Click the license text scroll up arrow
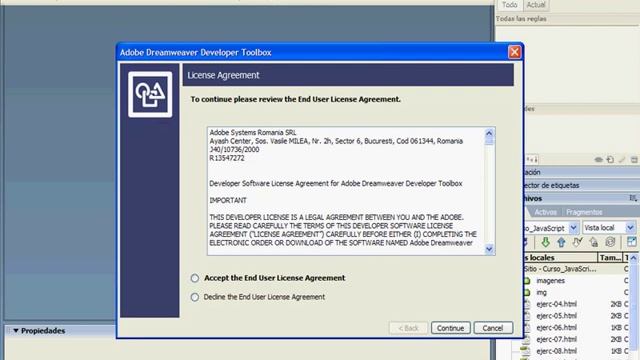640x360 pixels. click(x=489, y=133)
